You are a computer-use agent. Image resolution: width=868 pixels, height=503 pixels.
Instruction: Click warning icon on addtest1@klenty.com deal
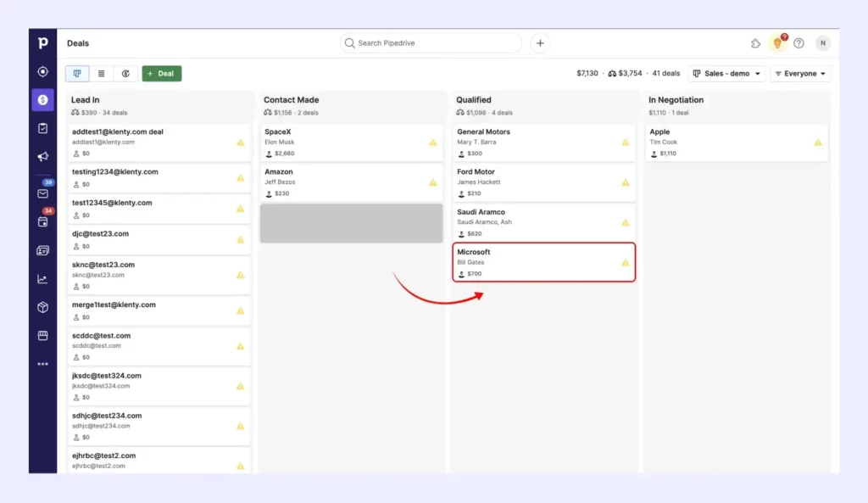(240, 143)
